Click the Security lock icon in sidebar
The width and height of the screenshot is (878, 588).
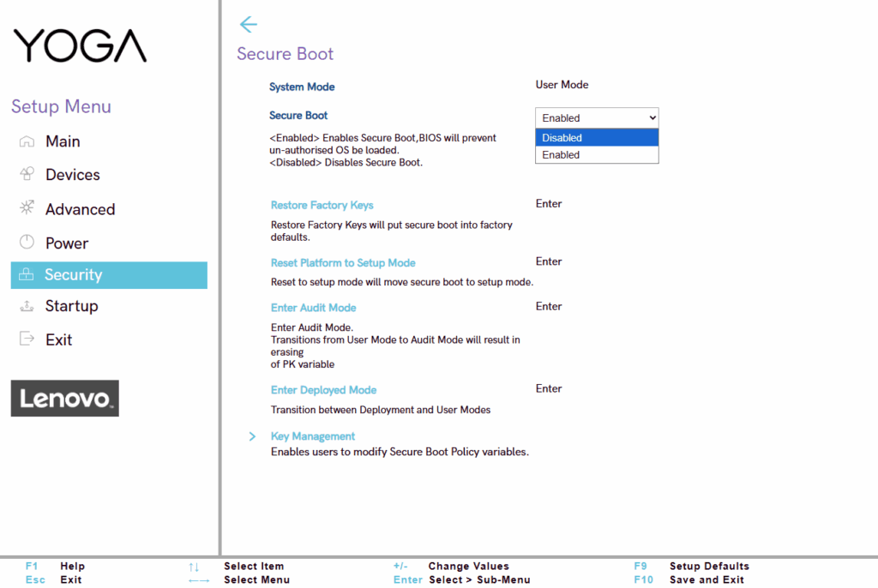click(27, 275)
